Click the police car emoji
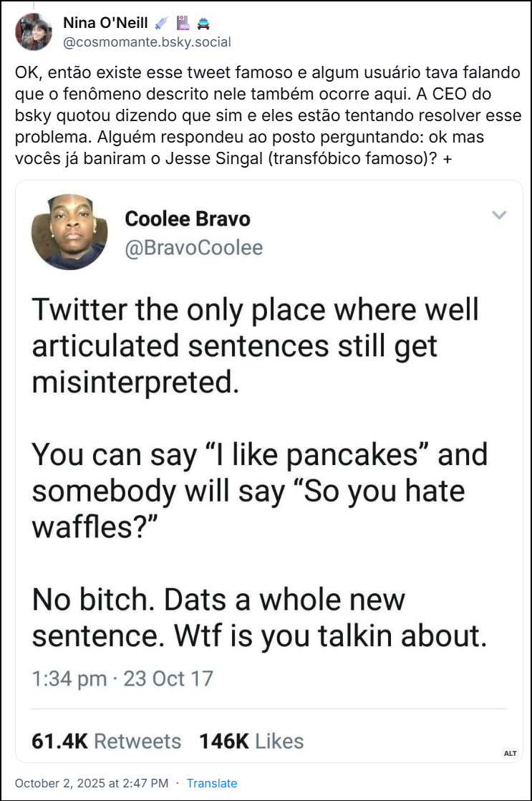The image size is (532, 801). point(203,23)
